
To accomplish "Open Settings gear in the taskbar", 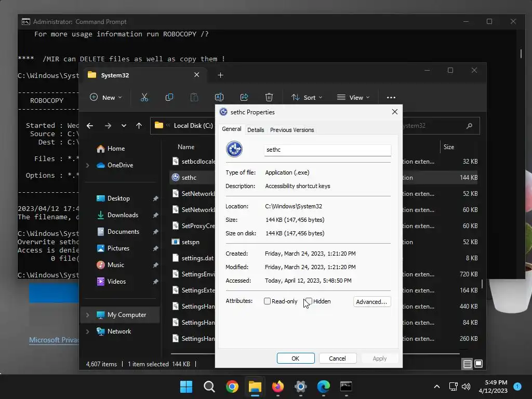I will coord(301,387).
